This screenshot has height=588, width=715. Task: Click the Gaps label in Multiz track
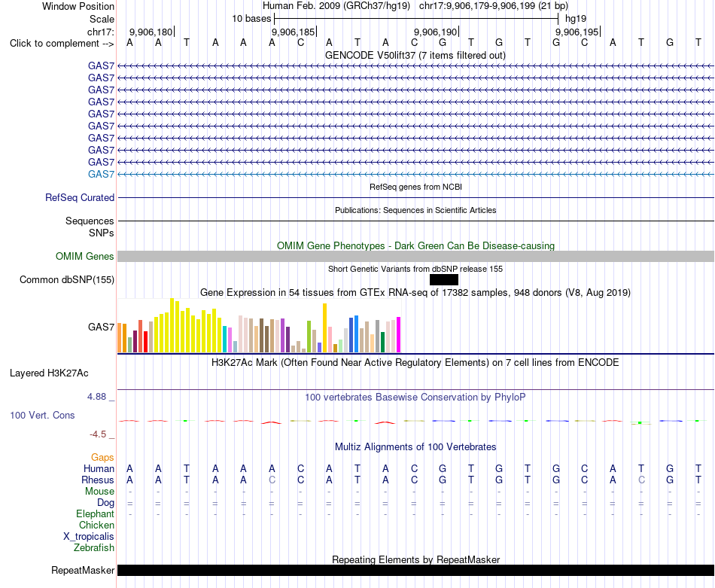(102, 457)
